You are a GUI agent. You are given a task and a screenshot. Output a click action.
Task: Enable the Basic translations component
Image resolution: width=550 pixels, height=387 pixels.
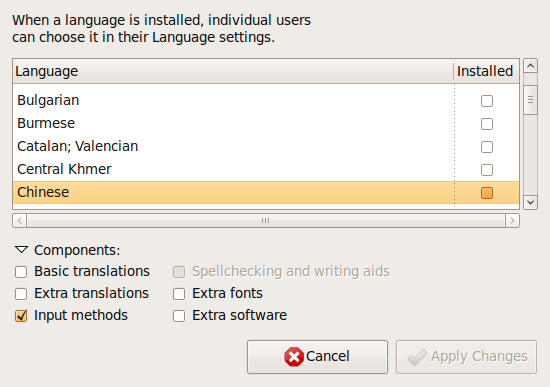click(21, 272)
